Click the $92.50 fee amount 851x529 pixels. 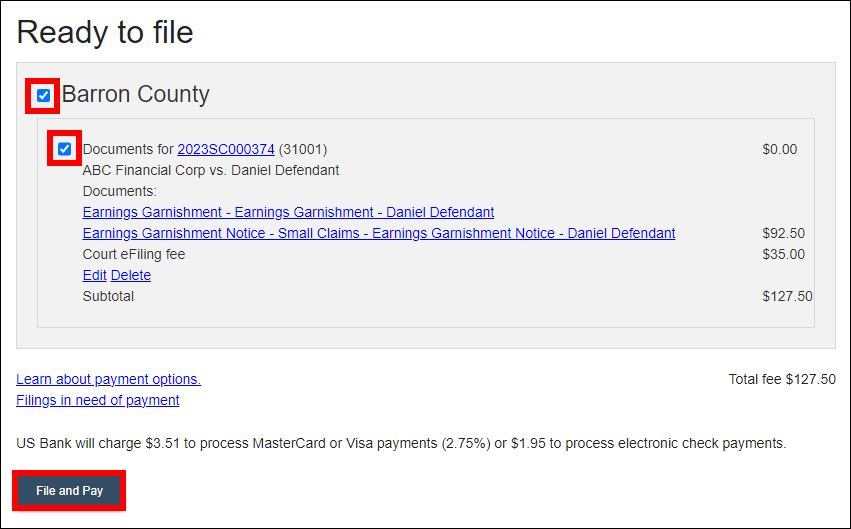point(783,233)
